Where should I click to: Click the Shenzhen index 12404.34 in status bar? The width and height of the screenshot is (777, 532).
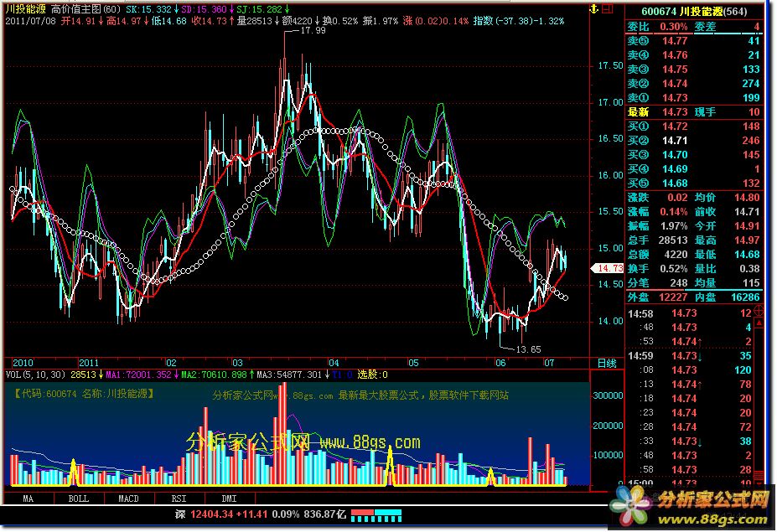(x=210, y=514)
